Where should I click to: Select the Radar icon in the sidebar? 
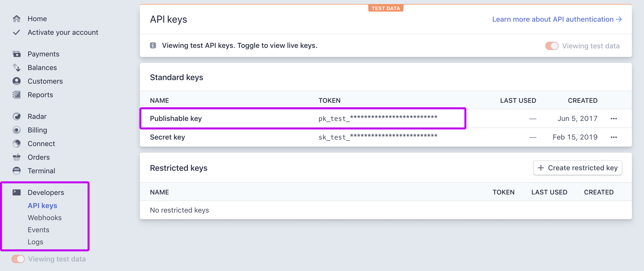(16, 116)
